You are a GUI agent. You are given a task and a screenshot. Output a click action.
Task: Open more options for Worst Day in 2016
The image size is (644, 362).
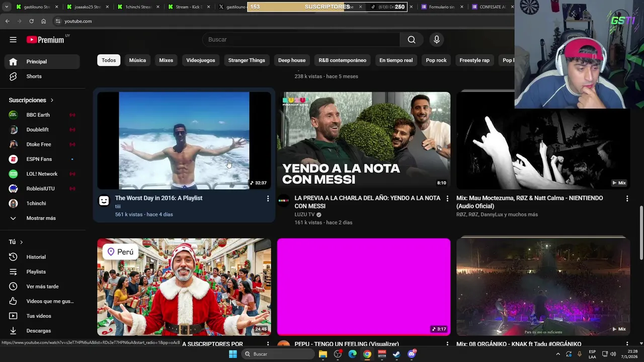tap(268, 199)
